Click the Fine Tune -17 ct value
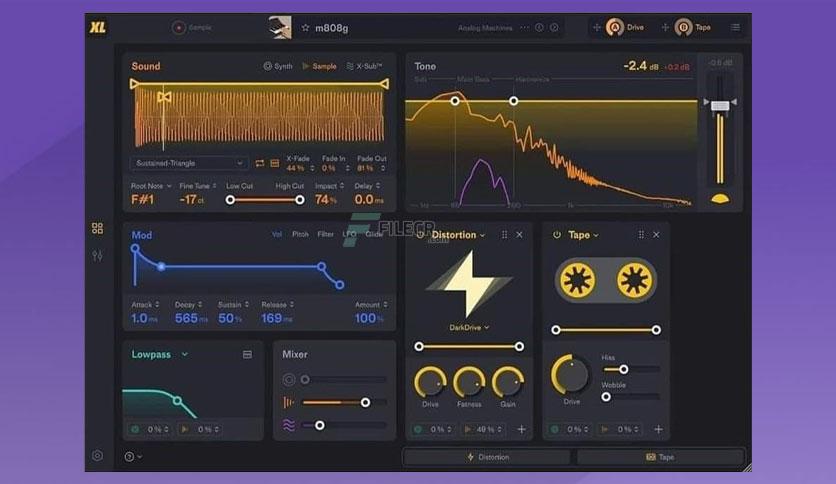Image resolution: width=836 pixels, height=484 pixels. point(192,199)
